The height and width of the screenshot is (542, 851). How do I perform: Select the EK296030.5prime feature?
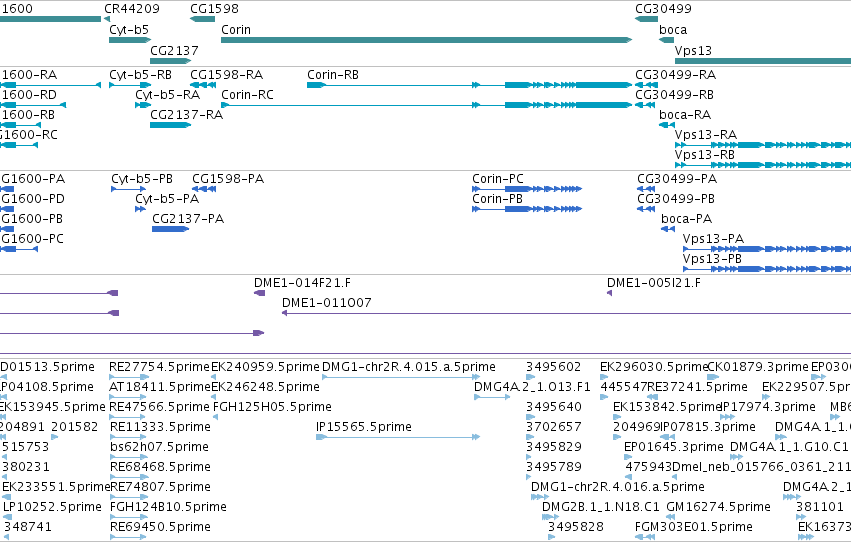pyautogui.click(x=604, y=377)
